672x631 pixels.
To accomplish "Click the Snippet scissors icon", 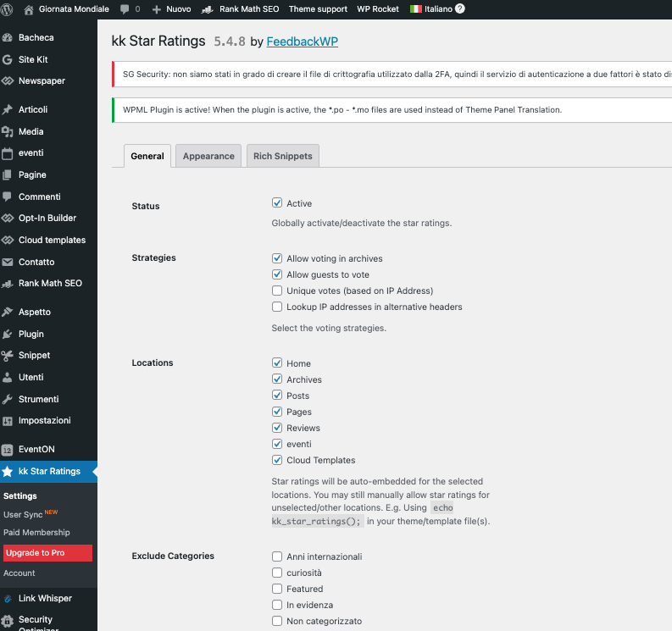I will pyautogui.click(x=7, y=356).
